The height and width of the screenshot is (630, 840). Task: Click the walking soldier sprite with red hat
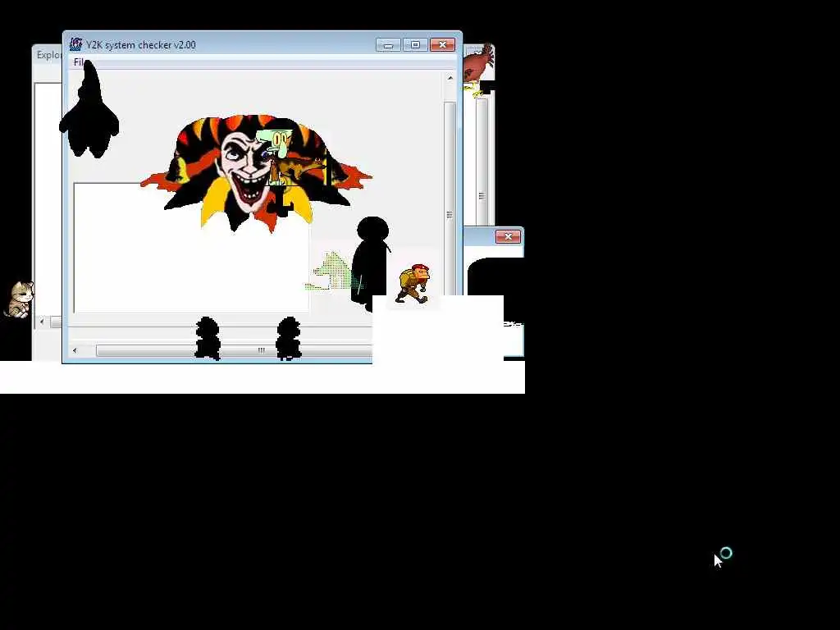click(413, 284)
